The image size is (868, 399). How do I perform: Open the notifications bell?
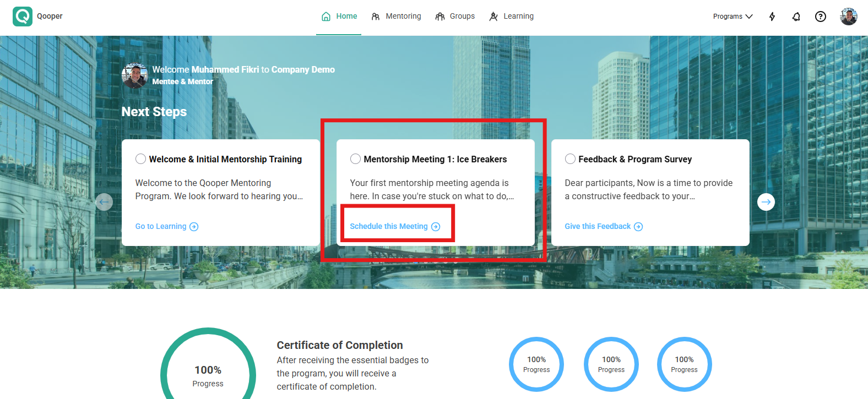(796, 17)
